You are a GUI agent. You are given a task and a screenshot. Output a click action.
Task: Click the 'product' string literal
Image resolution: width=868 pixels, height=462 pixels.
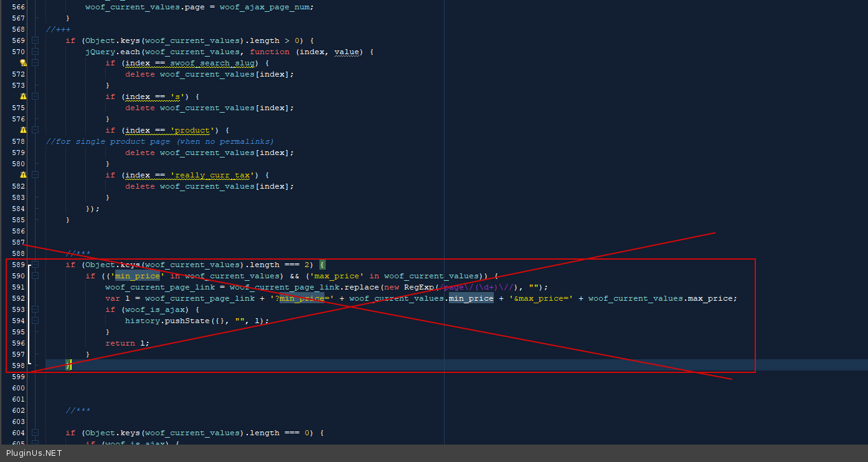(x=192, y=130)
